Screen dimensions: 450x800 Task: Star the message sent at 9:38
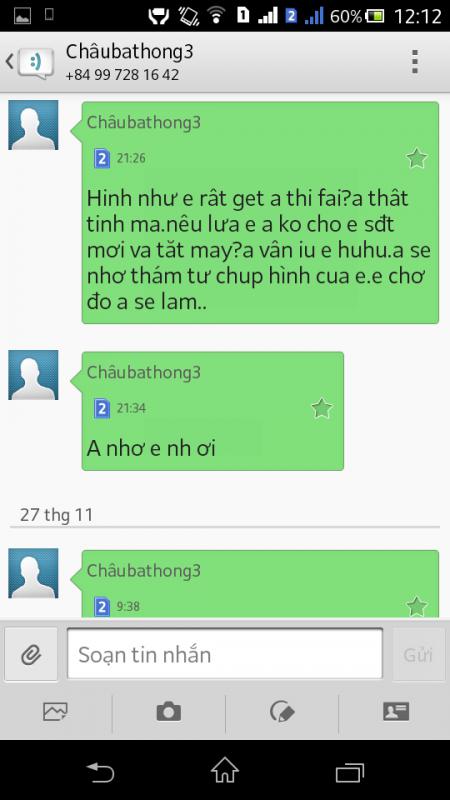pos(417,606)
